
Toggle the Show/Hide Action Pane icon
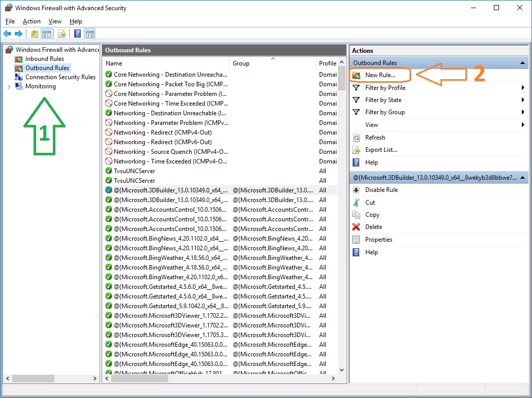(x=90, y=34)
